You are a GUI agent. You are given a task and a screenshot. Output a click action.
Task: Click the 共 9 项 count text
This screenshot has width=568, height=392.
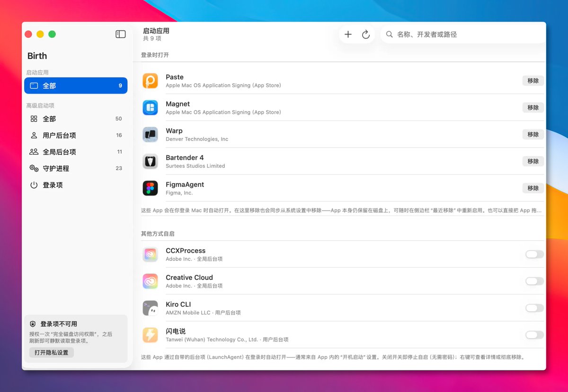[152, 39]
